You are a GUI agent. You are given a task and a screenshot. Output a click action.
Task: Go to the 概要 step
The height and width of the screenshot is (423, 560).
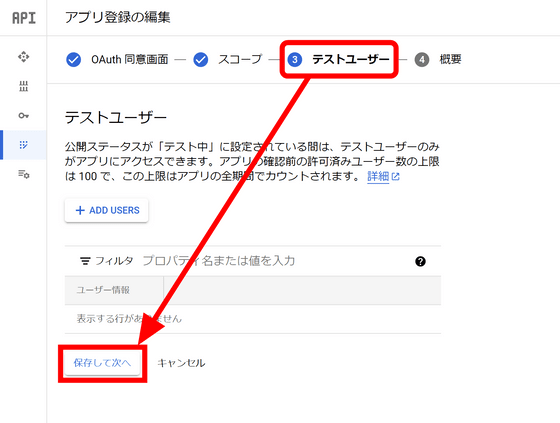tap(450, 59)
